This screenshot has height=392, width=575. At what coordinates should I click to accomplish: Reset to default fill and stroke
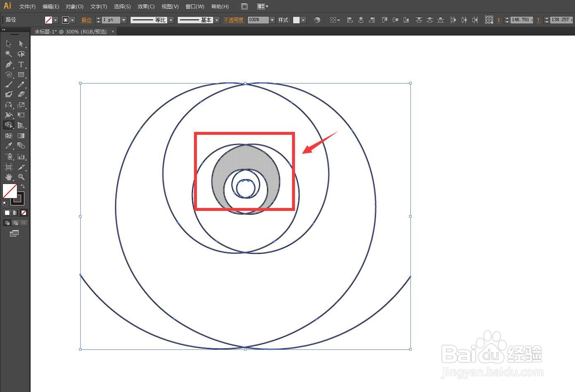pyautogui.click(x=5, y=203)
